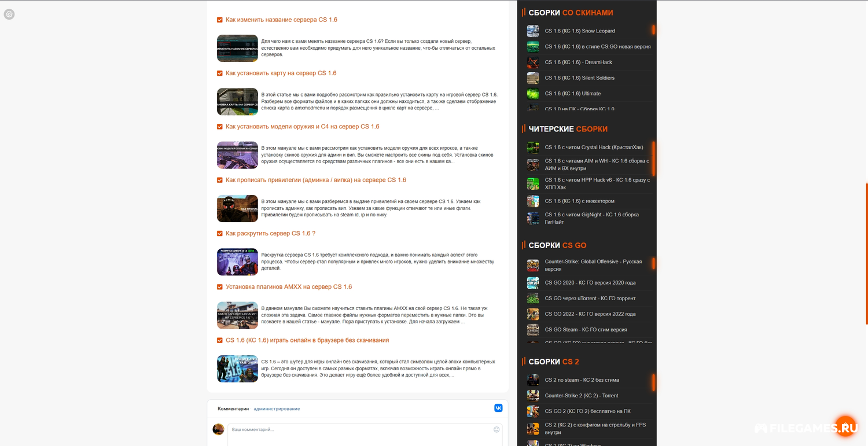Open 'Как установить карту на сервер CS 1.6'
This screenshot has width=868, height=446.
(x=281, y=73)
